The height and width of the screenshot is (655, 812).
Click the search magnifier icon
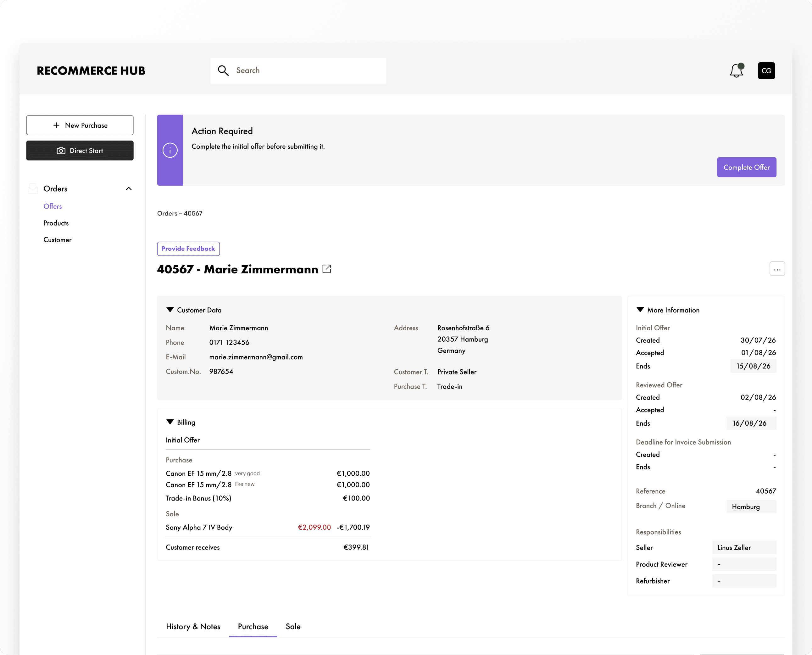(x=223, y=70)
